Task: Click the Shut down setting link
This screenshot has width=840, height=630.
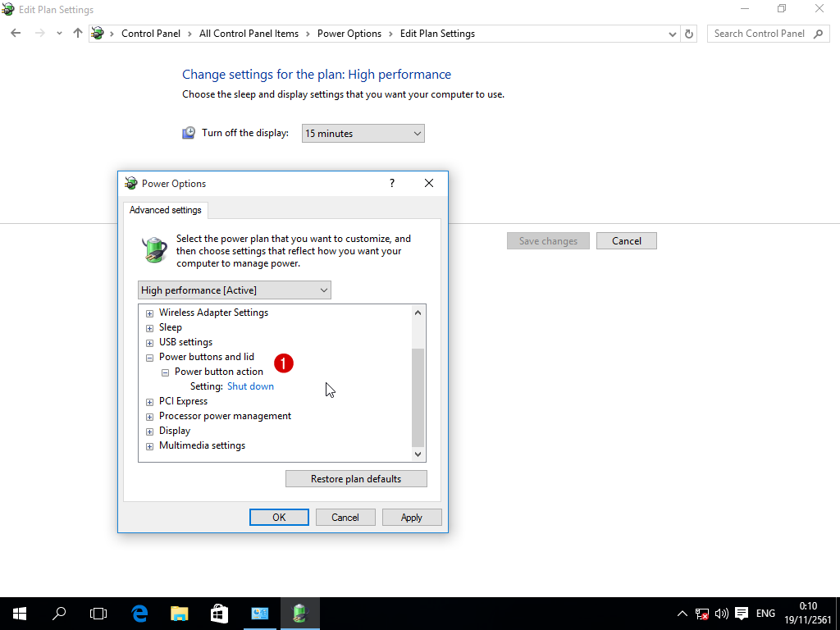Action: tap(250, 386)
